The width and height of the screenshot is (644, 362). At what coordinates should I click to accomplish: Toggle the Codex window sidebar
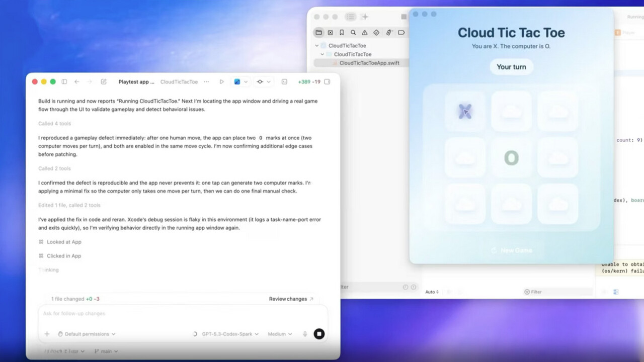64,81
